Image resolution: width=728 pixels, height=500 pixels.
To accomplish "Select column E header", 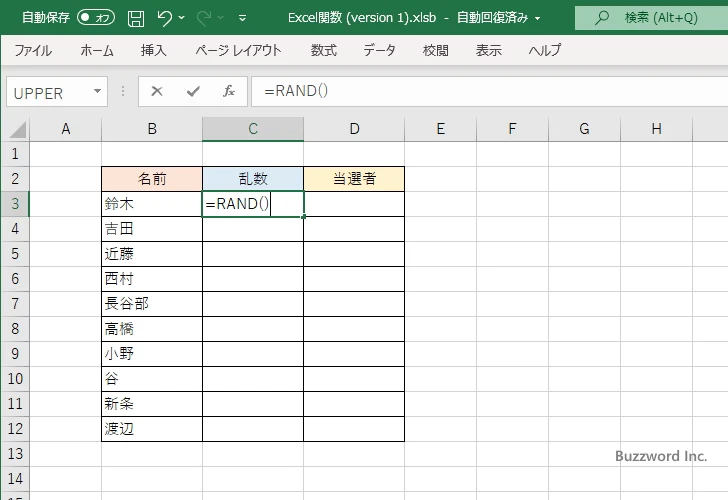I will pos(441,129).
